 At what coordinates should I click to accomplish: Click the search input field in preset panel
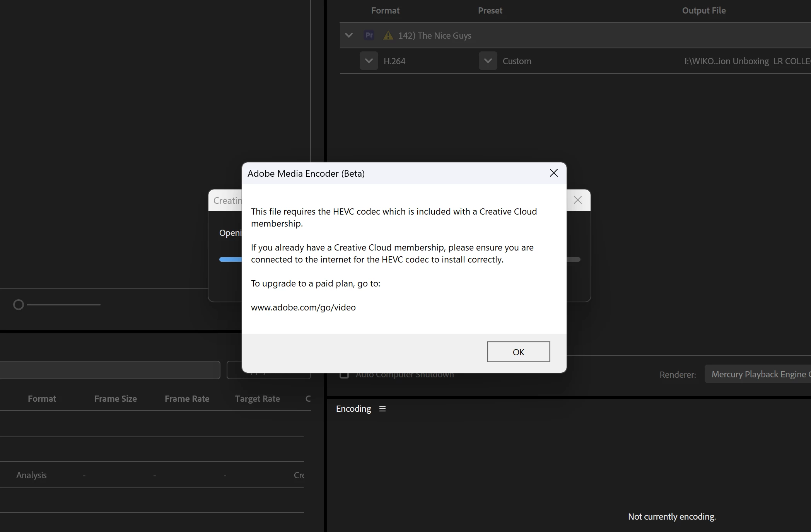coord(110,370)
